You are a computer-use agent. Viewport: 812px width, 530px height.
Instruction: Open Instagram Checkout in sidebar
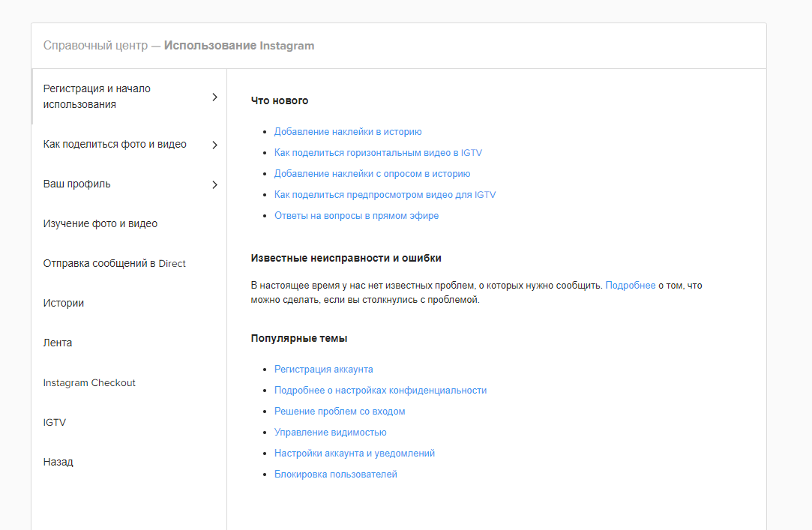(x=89, y=382)
